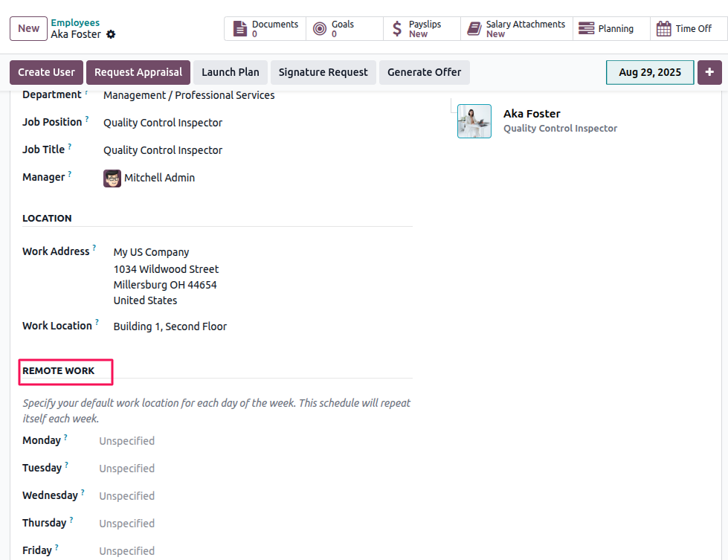Open Aka Foster's org chart photo

pos(474,121)
